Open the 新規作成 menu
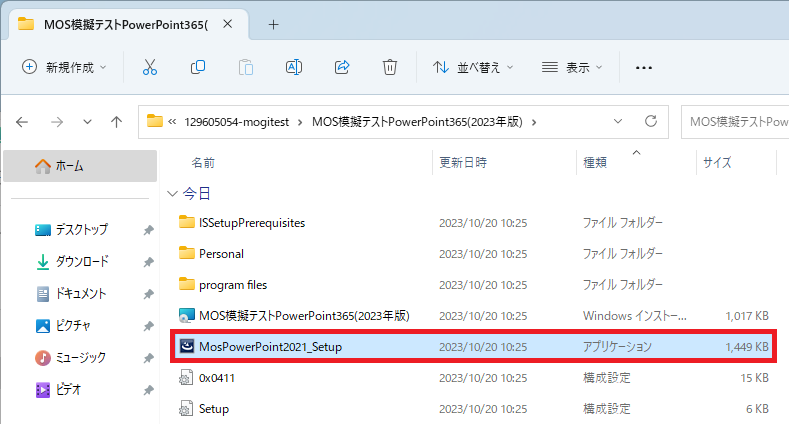The height and width of the screenshot is (424, 789). (64, 67)
